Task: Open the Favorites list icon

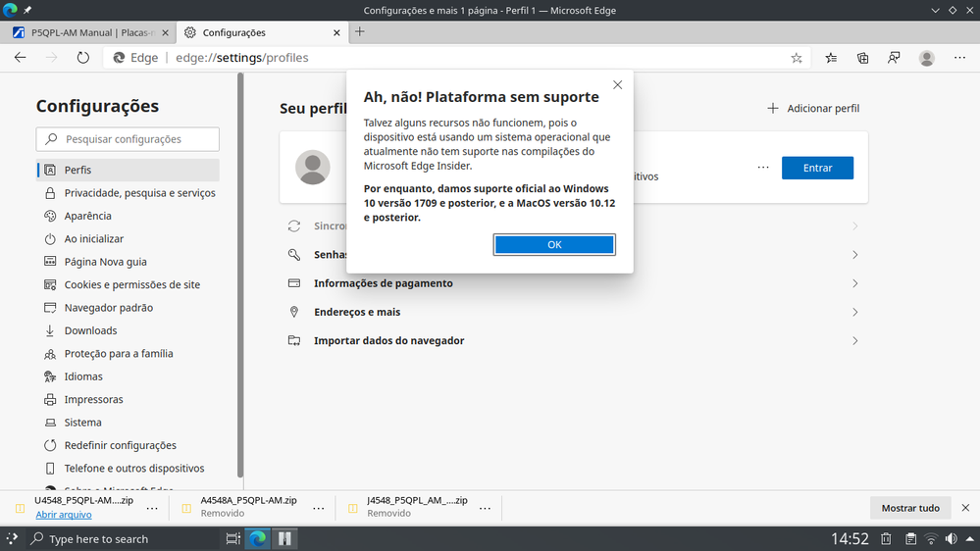Action: (831, 58)
